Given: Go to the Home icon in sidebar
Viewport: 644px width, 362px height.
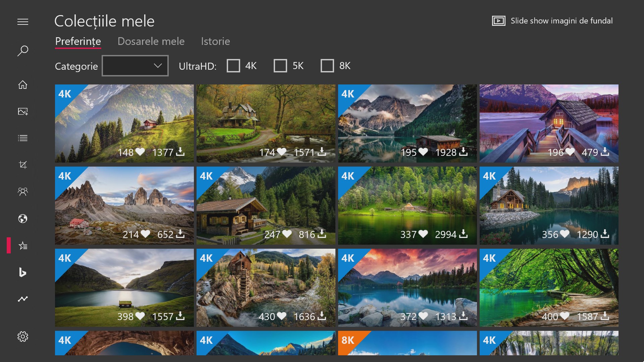Looking at the screenshot, I should (x=23, y=85).
